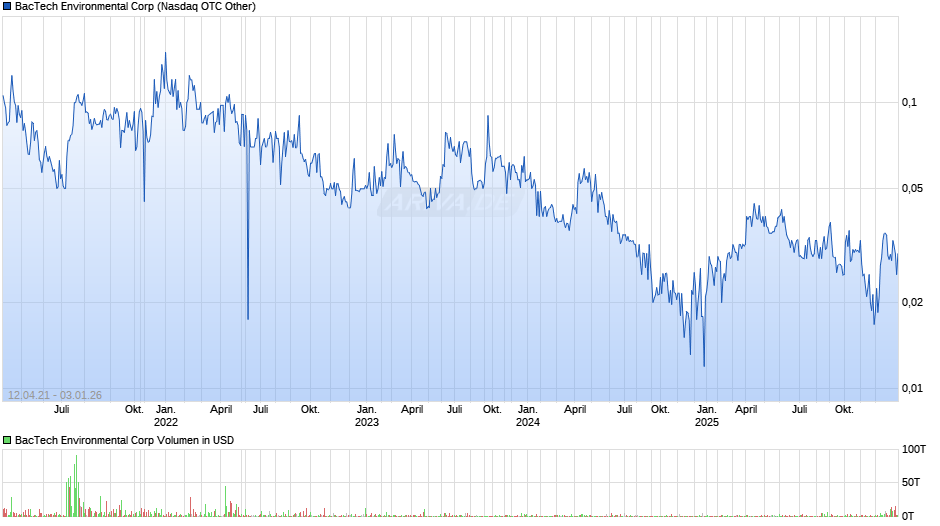Click the 100T volume axis label

click(x=914, y=450)
